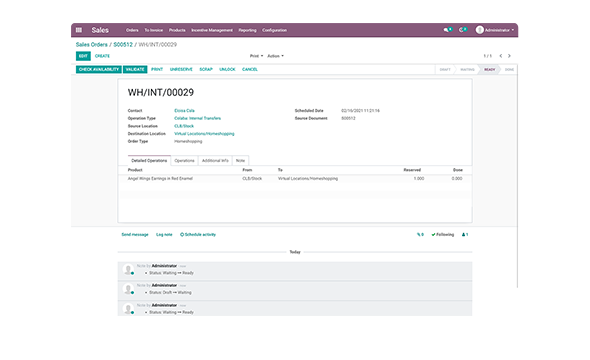The width and height of the screenshot is (590, 360).
Task: Open the Incentive Management menu
Action: pos(212,30)
